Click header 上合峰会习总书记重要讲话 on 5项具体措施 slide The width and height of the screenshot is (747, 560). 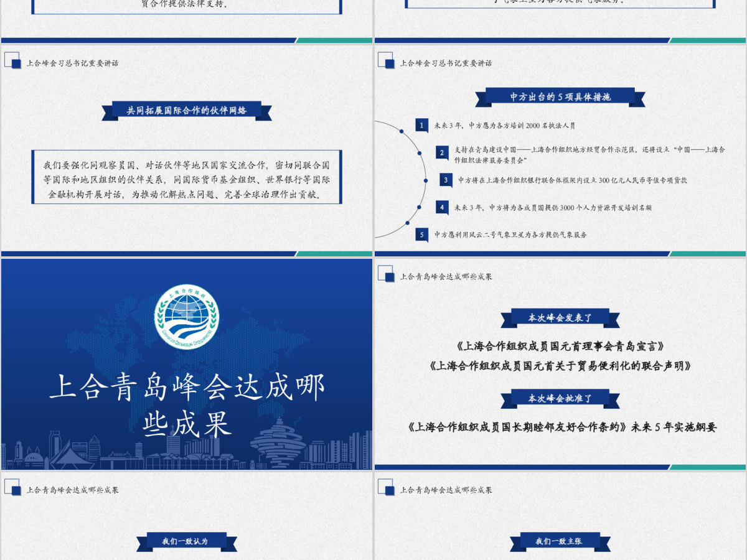pos(446,63)
